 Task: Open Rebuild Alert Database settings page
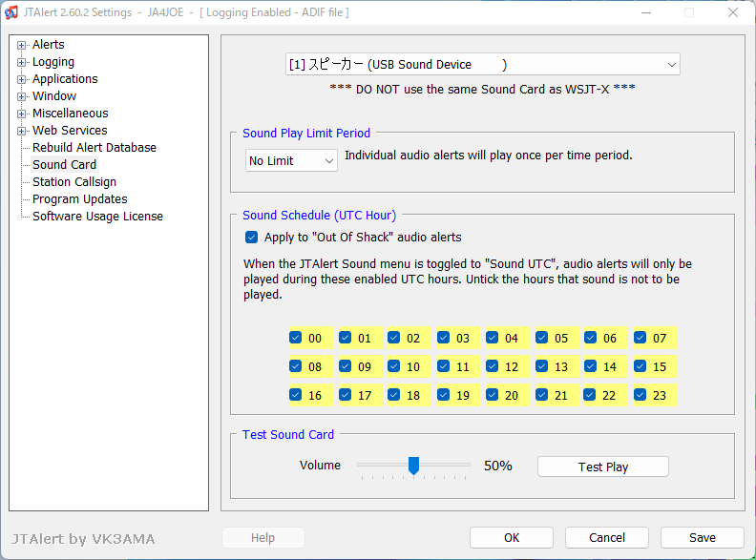[x=94, y=148]
